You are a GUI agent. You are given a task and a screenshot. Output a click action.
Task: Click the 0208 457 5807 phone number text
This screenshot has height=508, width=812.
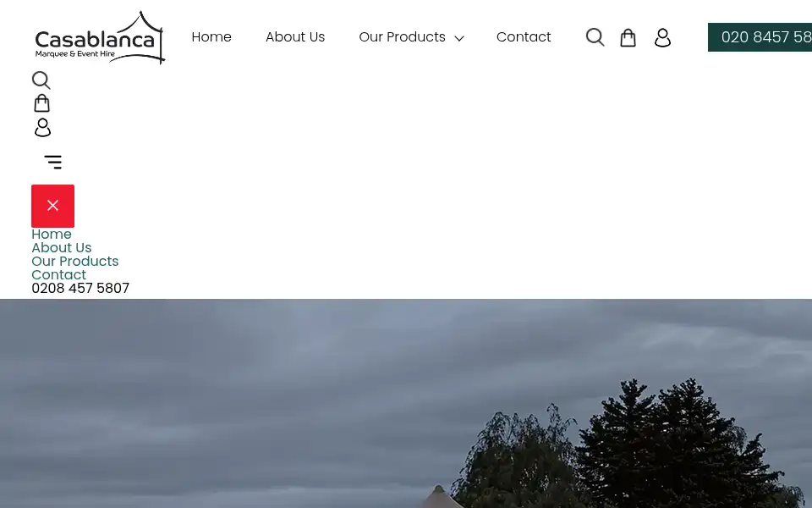80,288
